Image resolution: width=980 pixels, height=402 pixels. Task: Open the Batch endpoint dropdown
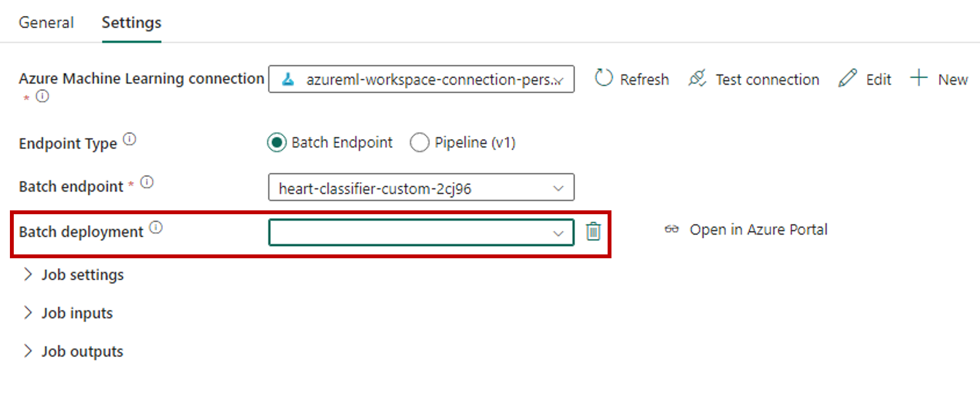coord(421,188)
